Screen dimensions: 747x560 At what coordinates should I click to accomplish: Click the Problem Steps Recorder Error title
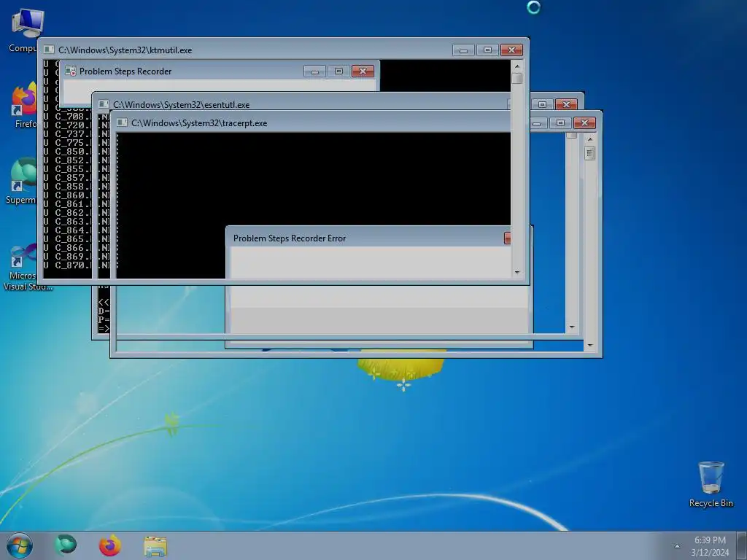[290, 238]
